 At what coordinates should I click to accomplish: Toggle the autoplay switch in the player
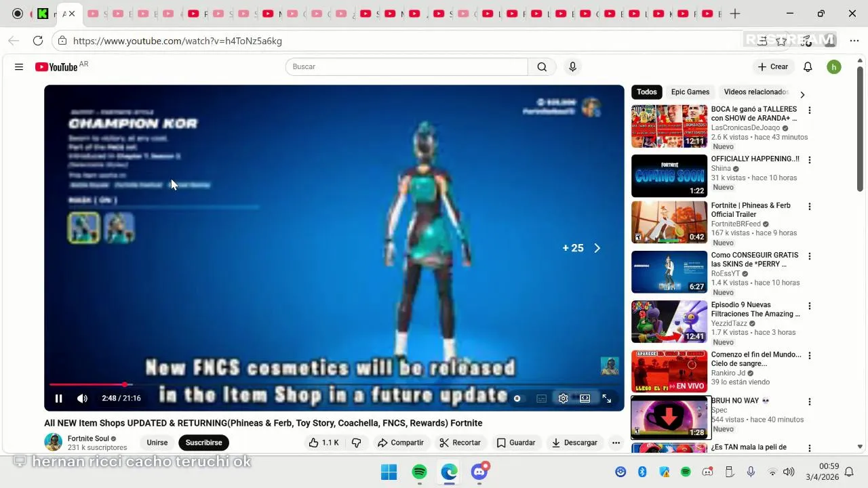point(518,399)
